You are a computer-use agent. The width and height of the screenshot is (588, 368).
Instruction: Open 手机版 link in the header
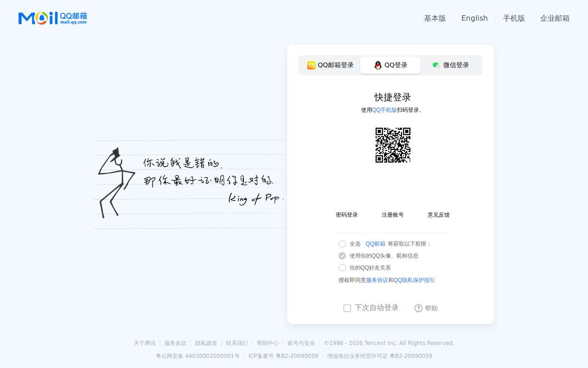pos(514,18)
